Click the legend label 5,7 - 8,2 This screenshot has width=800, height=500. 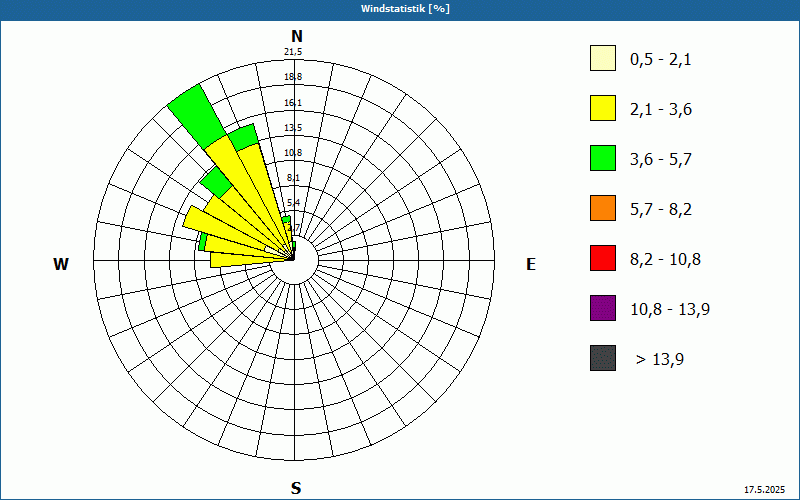tap(661, 210)
